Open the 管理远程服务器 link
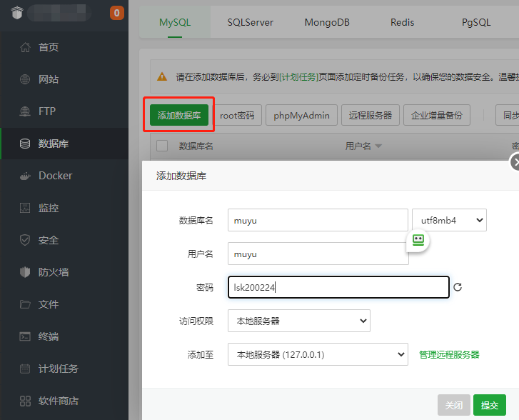This screenshot has height=420, width=519. pyautogui.click(x=449, y=355)
